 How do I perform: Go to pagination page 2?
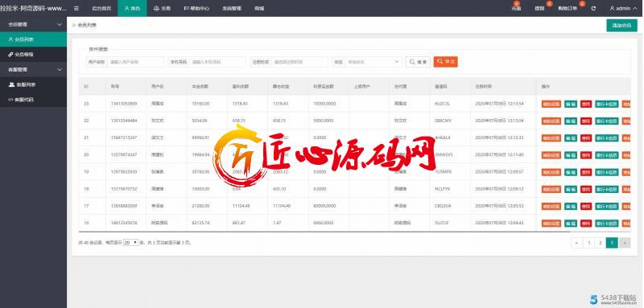(x=600, y=243)
